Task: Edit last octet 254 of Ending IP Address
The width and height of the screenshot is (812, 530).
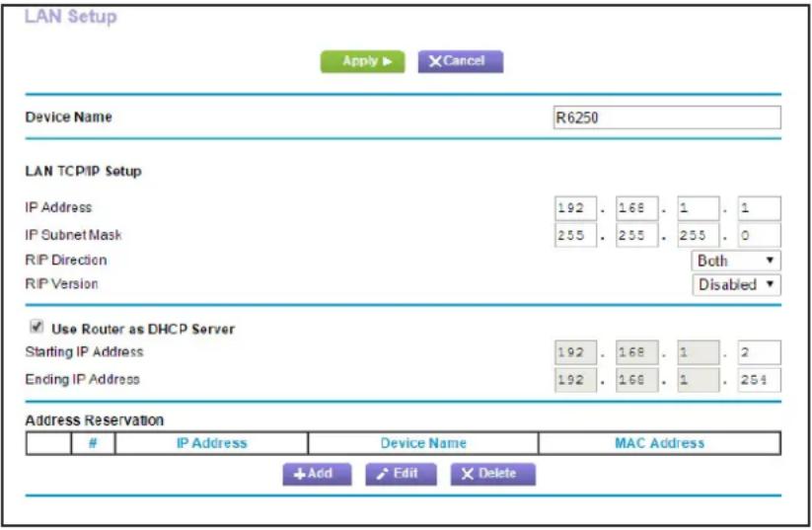Action: pos(759,380)
